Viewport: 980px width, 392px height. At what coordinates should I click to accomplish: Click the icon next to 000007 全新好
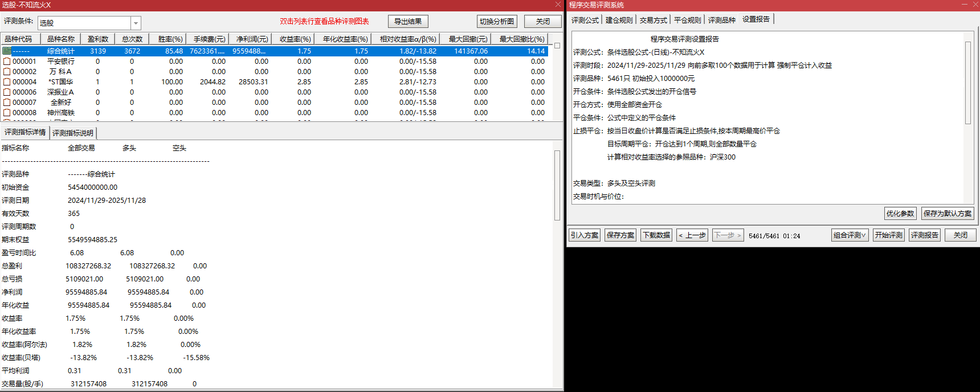point(7,103)
